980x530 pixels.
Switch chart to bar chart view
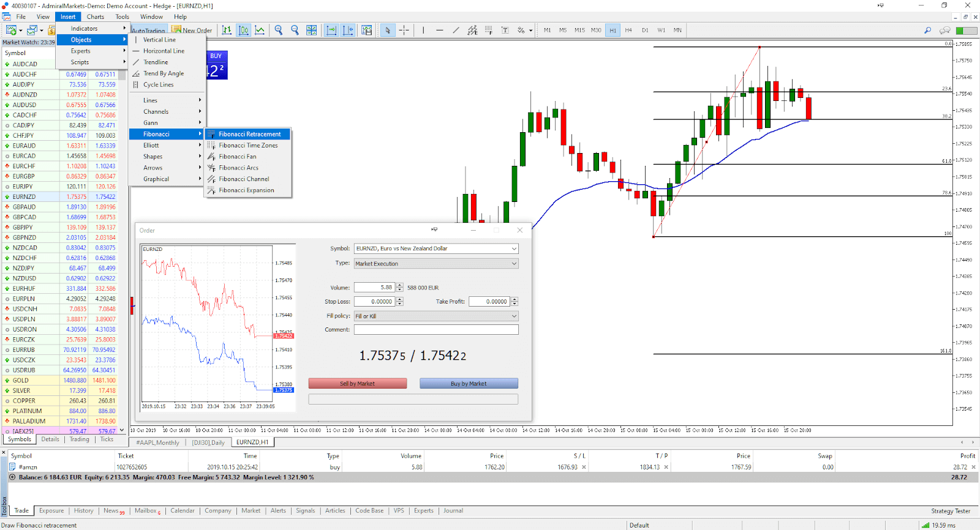[227, 30]
